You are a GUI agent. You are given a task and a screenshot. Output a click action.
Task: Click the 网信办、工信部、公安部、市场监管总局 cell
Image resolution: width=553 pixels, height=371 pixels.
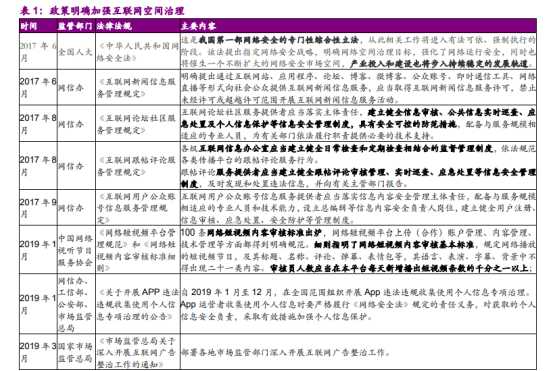pyautogui.click(x=75, y=304)
